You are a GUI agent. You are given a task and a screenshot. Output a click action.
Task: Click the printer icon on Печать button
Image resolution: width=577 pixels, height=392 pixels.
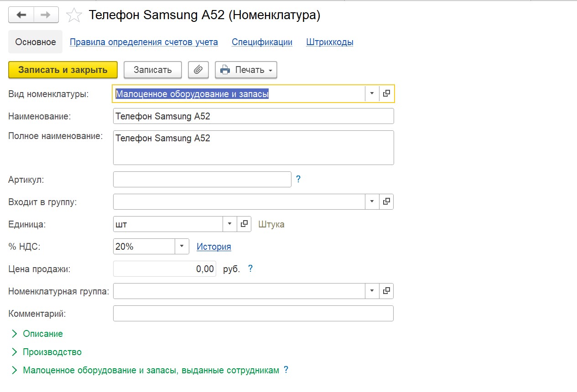[x=225, y=70]
